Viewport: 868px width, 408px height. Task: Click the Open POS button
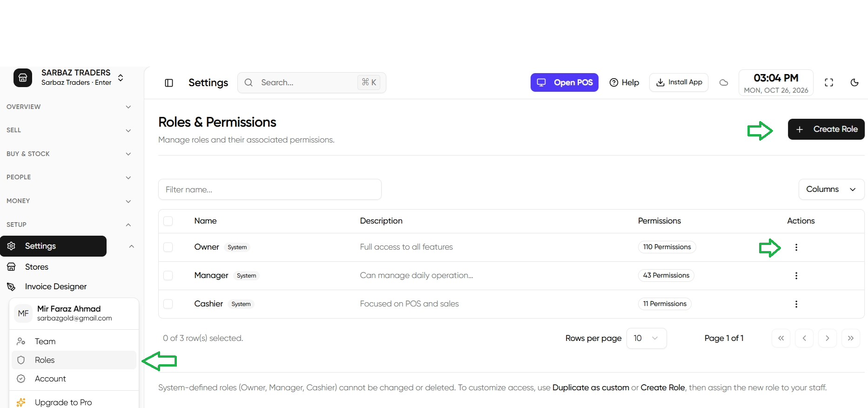(x=565, y=82)
